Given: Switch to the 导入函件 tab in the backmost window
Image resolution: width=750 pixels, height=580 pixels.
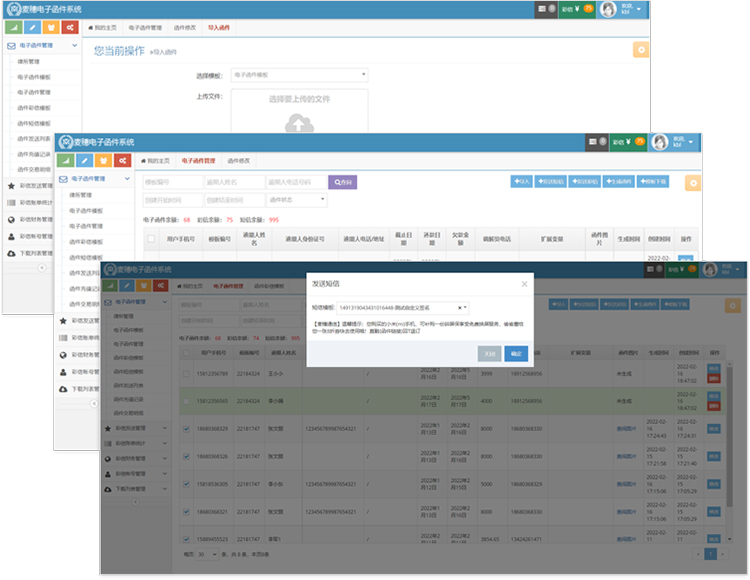Looking at the screenshot, I should [218, 28].
